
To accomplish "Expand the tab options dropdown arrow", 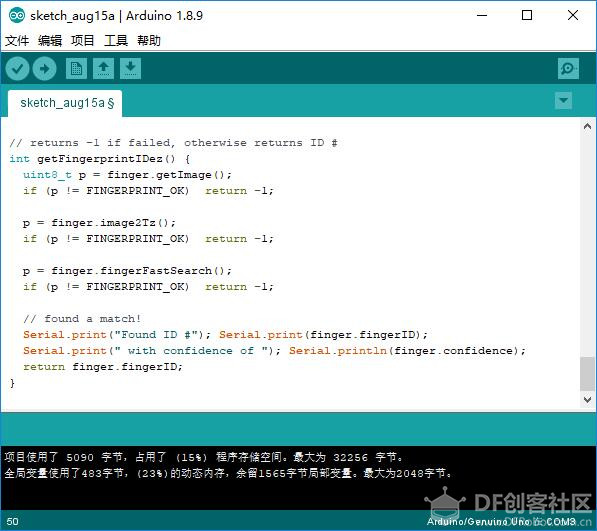I will tap(563, 100).
